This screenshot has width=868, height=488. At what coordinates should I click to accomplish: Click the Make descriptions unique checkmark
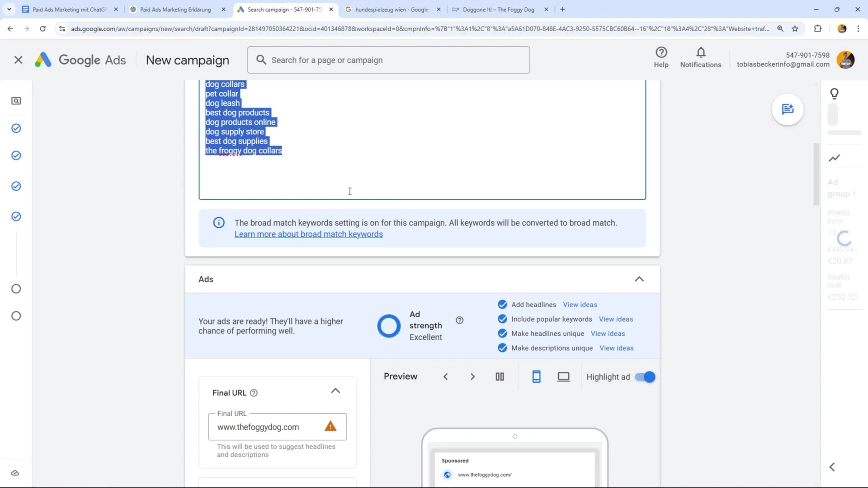(x=502, y=348)
